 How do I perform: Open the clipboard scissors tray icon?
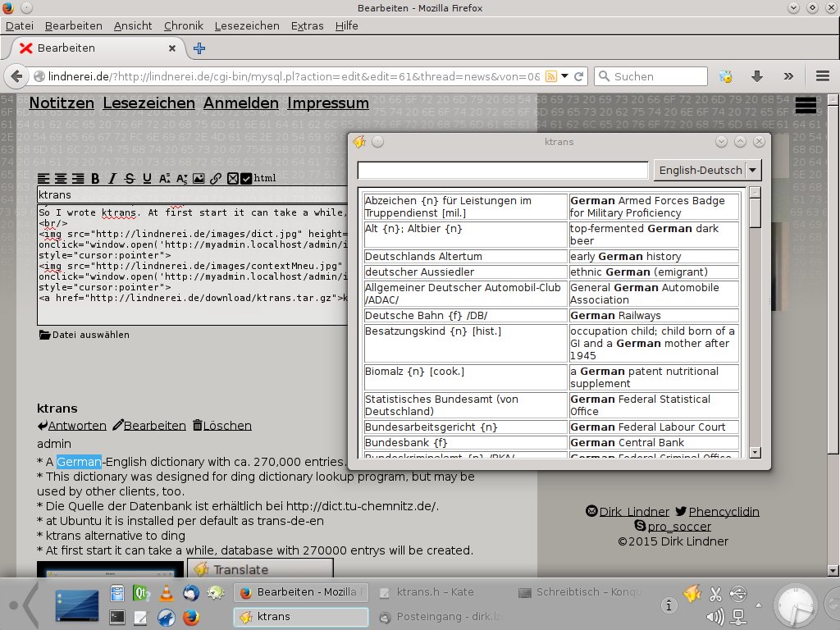tap(715, 594)
